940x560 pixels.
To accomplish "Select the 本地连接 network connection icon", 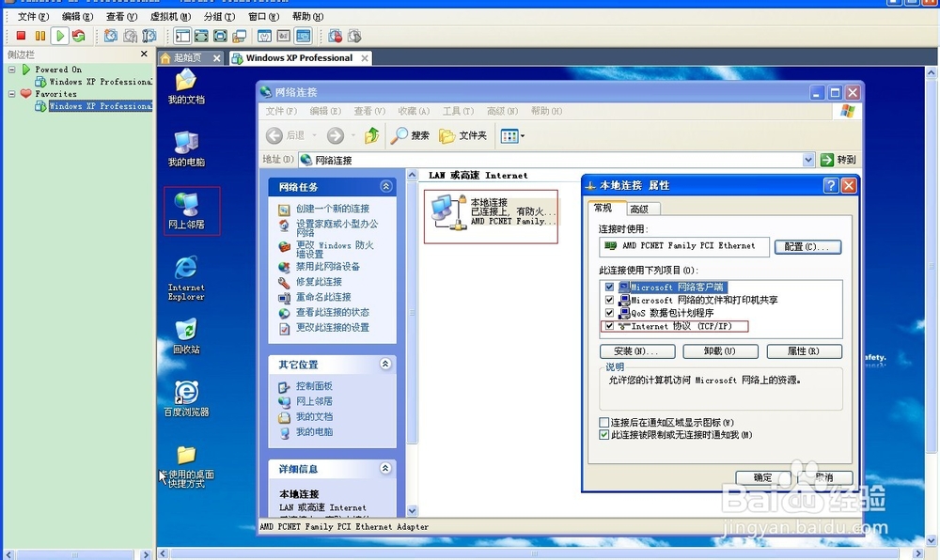I will [491, 216].
